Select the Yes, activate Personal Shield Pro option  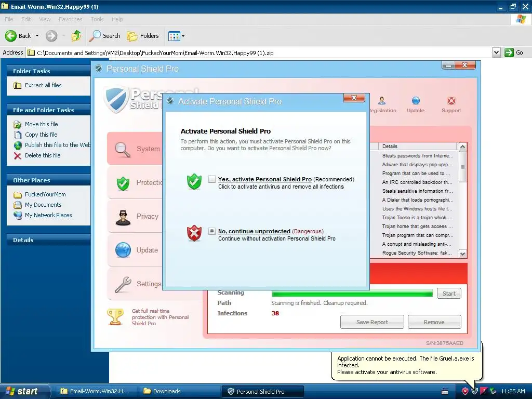(x=212, y=179)
